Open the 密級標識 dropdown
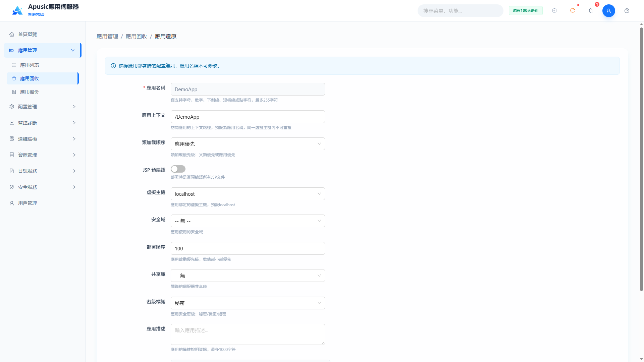This screenshot has width=644, height=362. tap(248, 303)
